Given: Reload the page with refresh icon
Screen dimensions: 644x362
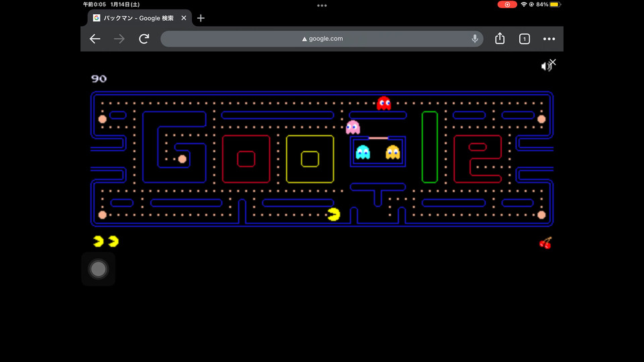Looking at the screenshot, I should 144,39.
